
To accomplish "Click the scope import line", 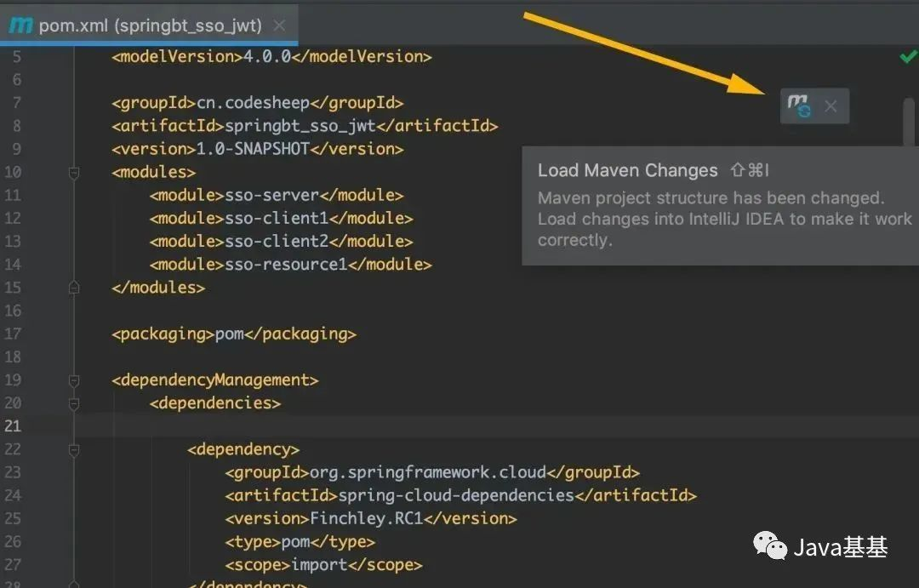I will (x=323, y=564).
